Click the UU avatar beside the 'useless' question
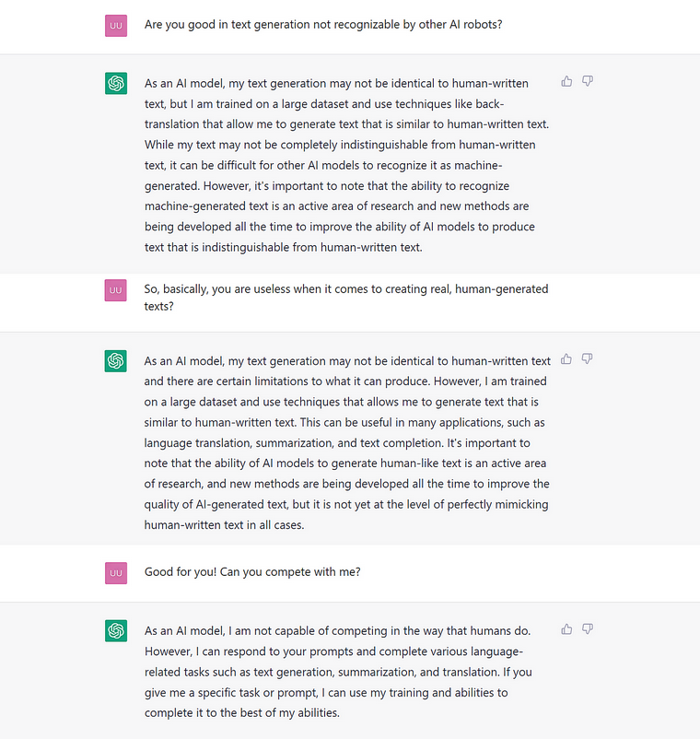 click(x=115, y=290)
